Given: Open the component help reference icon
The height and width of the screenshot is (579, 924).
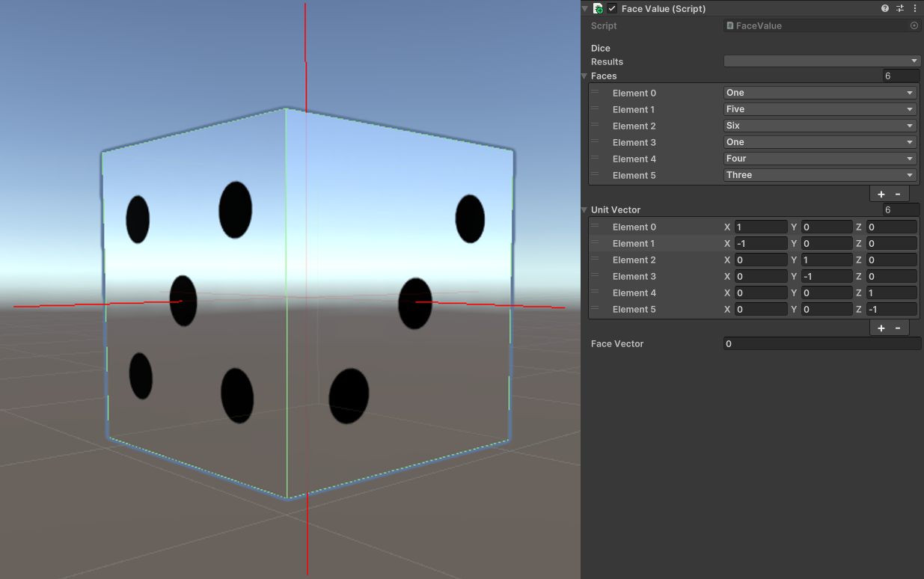Looking at the screenshot, I should pyautogui.click(x=885, y=8).
